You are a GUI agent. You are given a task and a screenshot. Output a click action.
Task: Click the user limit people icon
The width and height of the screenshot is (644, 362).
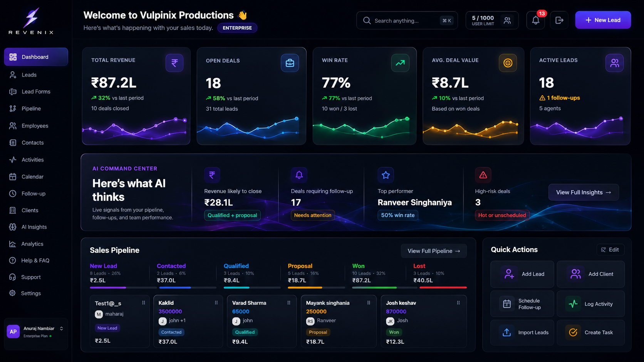[507, 20]
